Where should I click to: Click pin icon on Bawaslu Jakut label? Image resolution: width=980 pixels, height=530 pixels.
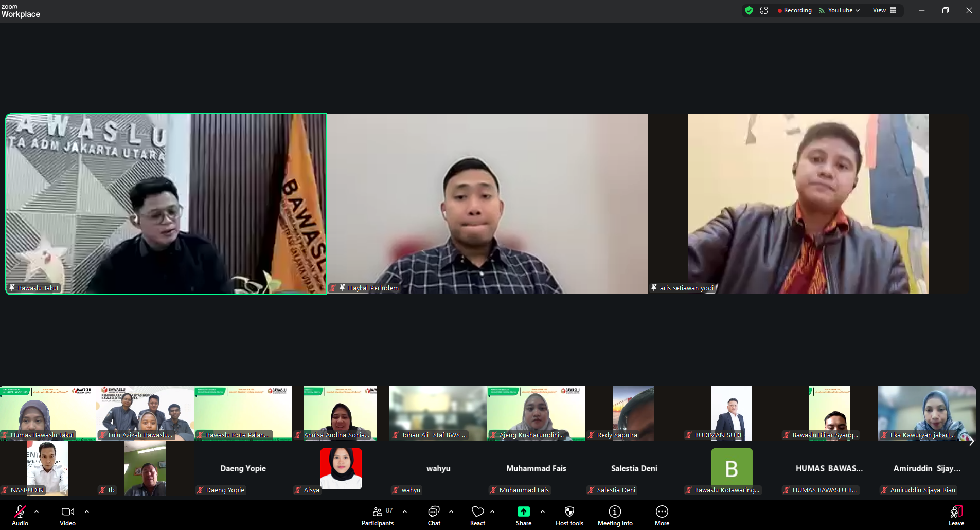12,288
